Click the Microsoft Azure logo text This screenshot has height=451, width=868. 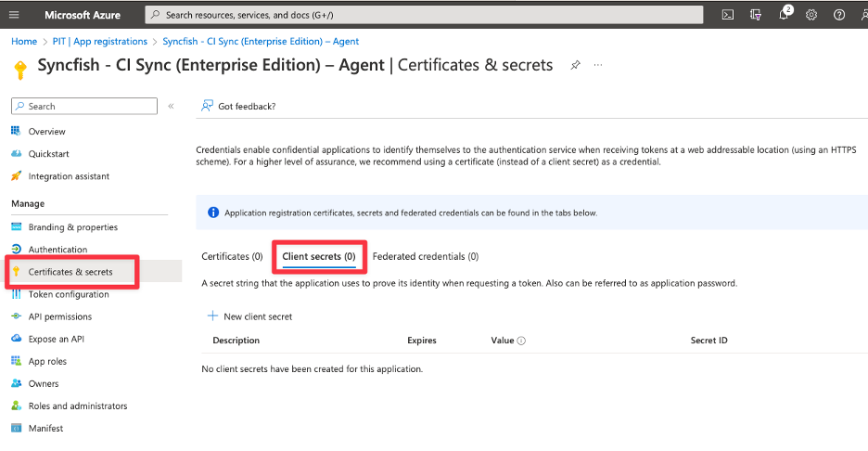[x=83, y=15]
